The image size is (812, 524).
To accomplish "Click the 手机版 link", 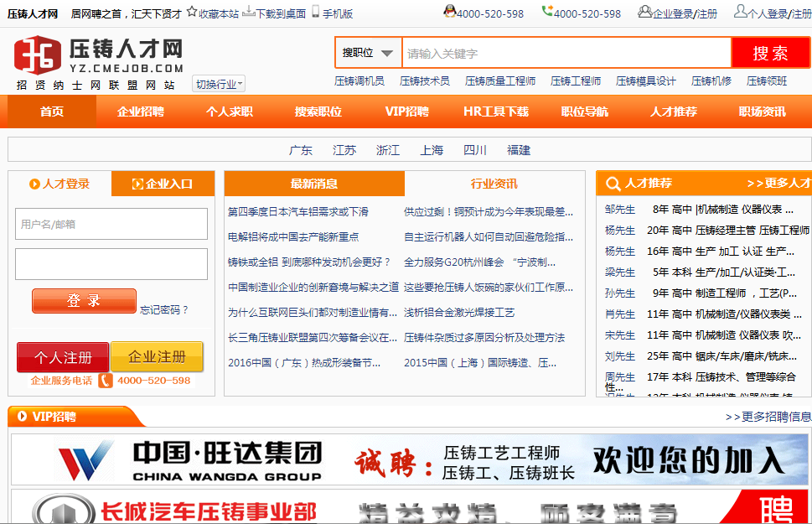I will pos(338,13).
